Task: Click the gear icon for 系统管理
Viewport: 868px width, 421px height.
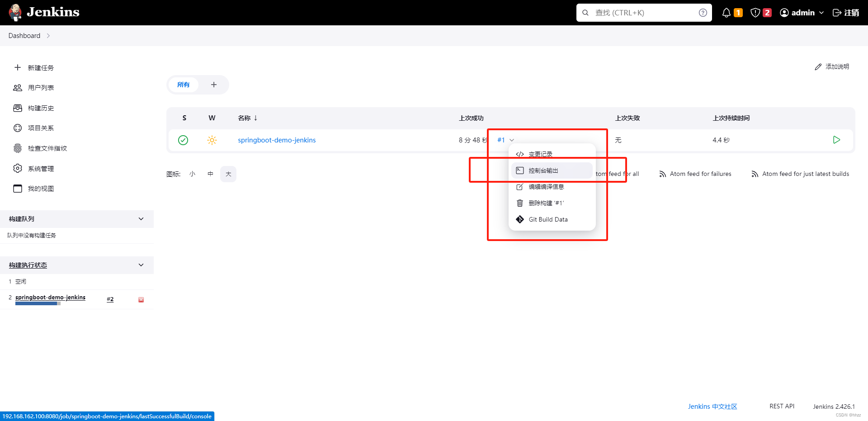Action: 18,168
